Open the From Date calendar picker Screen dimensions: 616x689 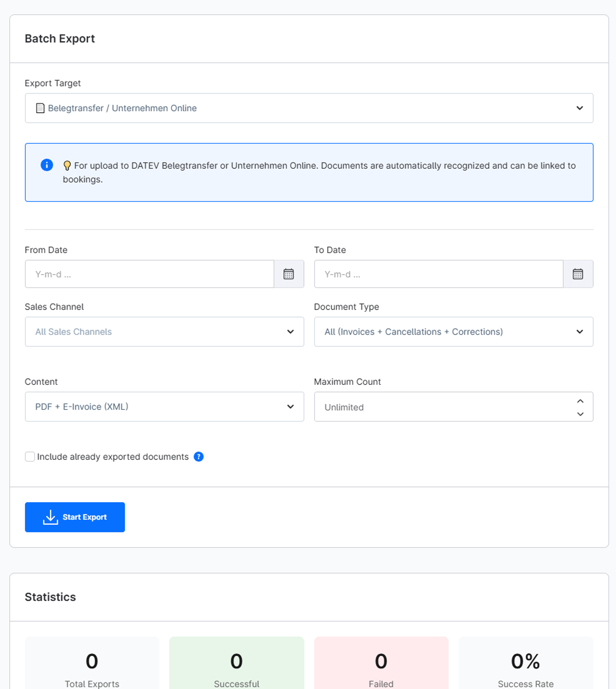pyautogui.click(x=289, y=274)
